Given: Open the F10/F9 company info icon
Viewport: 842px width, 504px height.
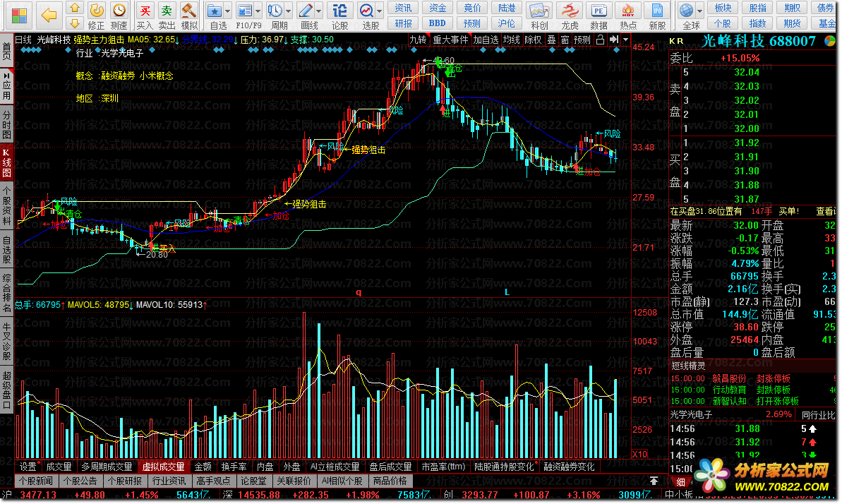Looking at the screenshot, I should 245,10.
